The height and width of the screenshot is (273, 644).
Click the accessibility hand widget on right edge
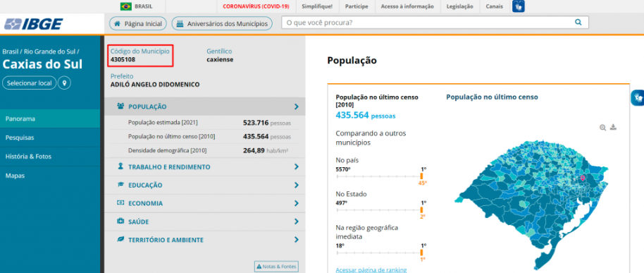(638, 98)
